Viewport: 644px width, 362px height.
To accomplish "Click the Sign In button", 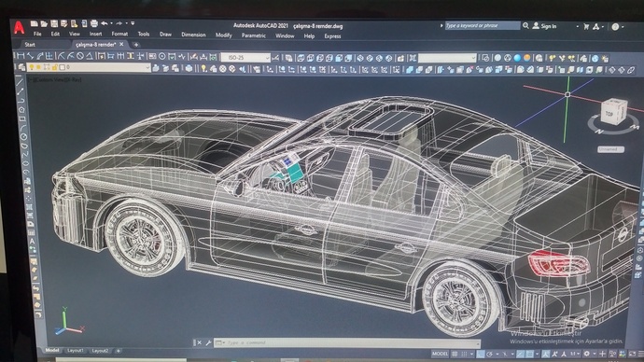I will pyautogui.click(x=544, y=26).
